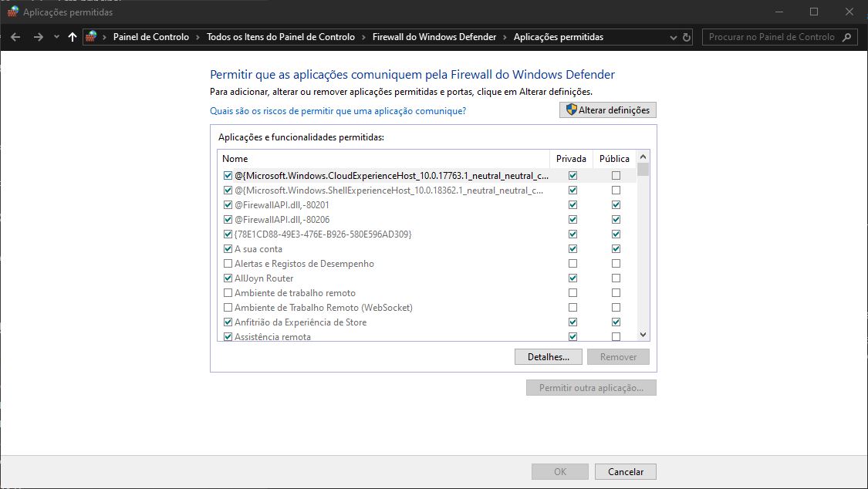Click the Forward navigation arrow
Screen dimensions: 868x489
38,37
